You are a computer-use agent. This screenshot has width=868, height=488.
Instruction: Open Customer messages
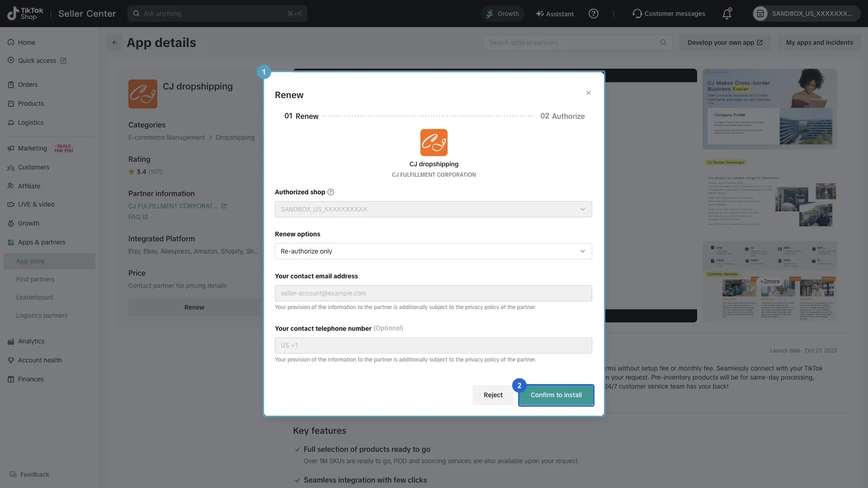click(669, 14)
